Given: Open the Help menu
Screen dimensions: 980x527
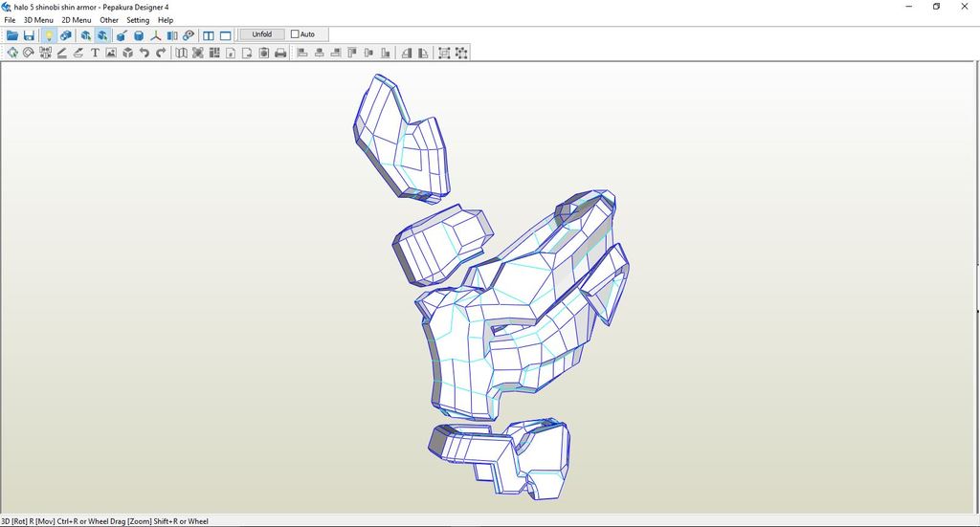Looking at the screenshot, I should [166, 20].
